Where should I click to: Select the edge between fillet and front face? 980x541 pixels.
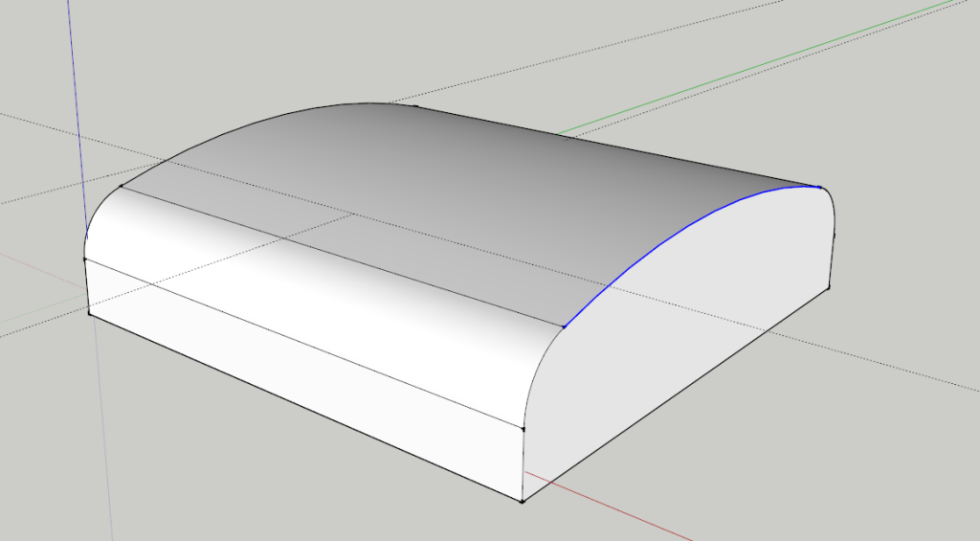303,344
